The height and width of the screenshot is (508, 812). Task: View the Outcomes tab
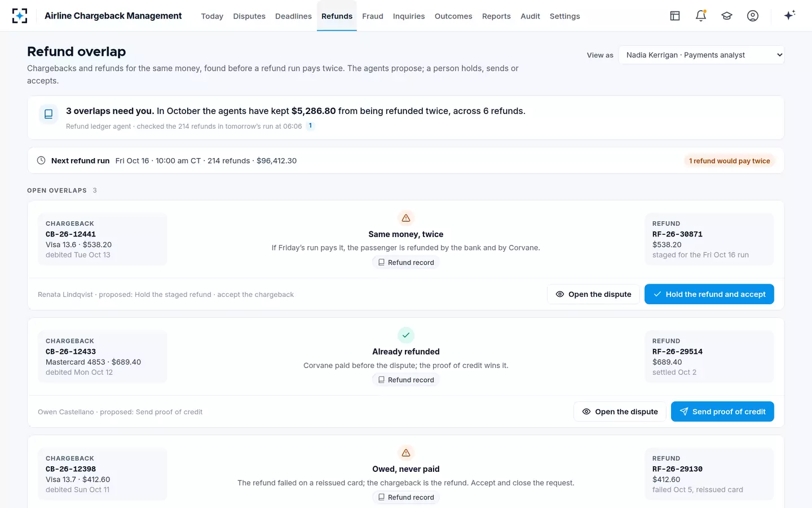click(x=453, y=16)
